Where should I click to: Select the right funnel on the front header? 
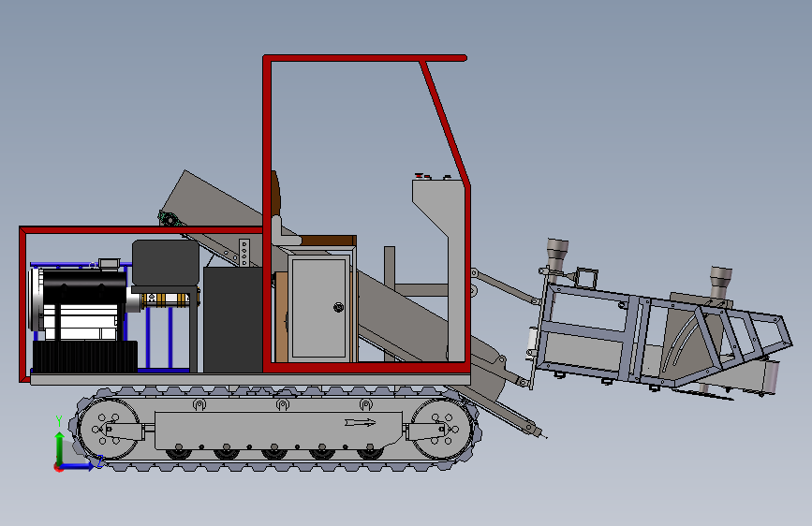pyautogui.click(x=721, y=282)
